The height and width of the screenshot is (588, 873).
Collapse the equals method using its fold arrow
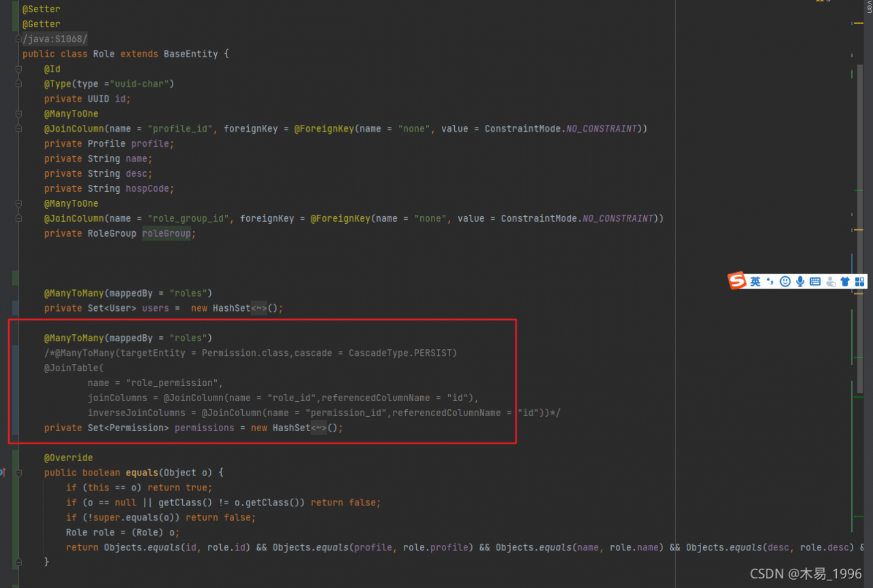point(18,472)
